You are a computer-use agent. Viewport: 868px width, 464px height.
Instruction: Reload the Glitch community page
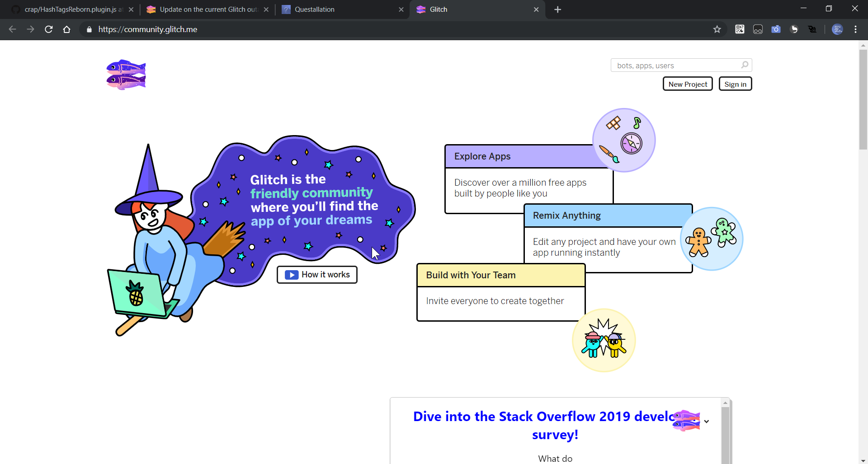49,29
